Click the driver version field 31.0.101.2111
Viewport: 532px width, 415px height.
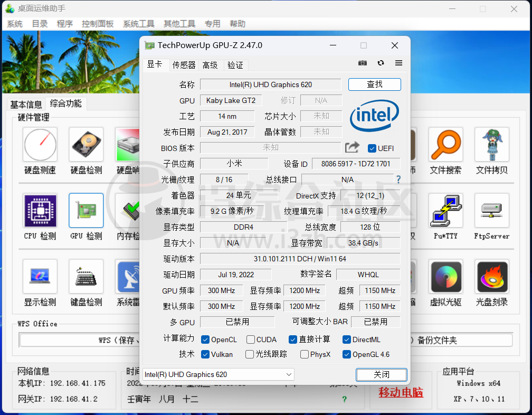pos(300,259)
